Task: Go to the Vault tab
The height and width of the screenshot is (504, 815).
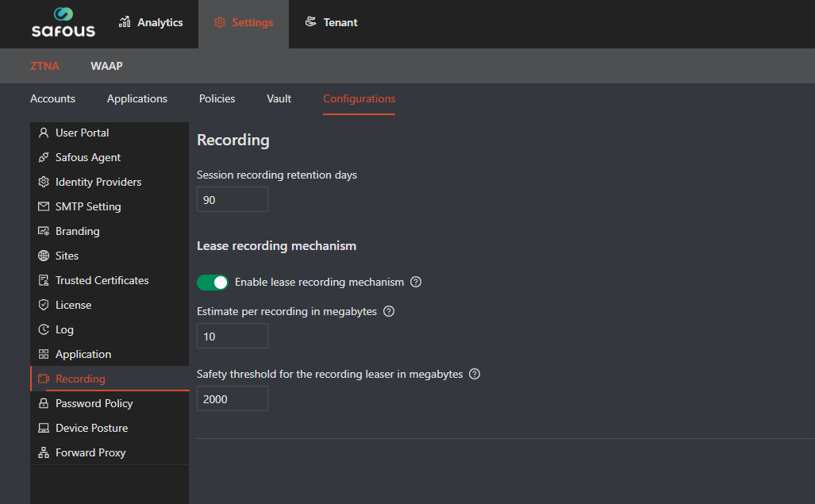Action: tap(279, 99)
